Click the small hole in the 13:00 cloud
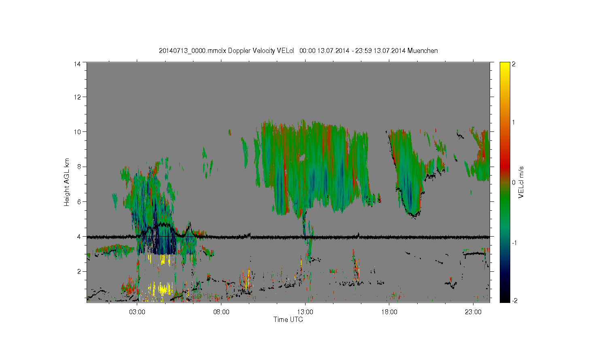 click(302, 157)
